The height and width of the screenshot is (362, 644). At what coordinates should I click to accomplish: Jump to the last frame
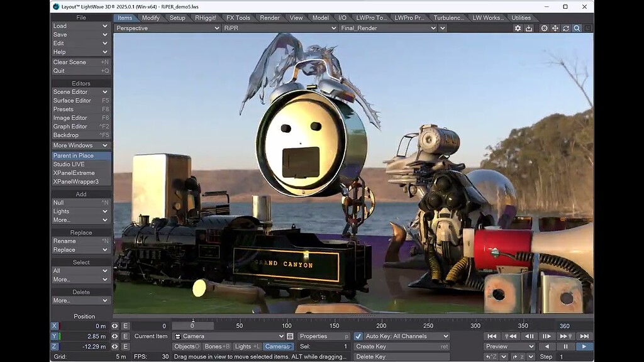pyautogui.click(x=584, y=336)
